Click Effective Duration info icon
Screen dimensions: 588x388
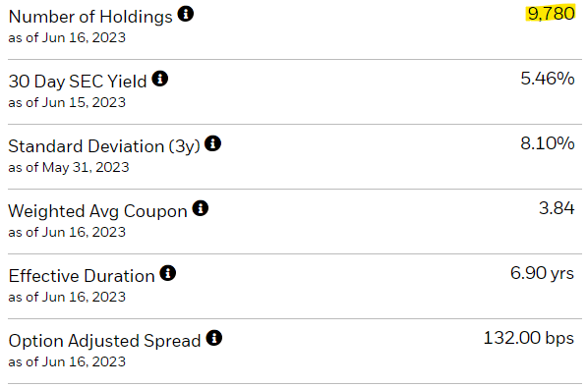(x=167, y=273)
